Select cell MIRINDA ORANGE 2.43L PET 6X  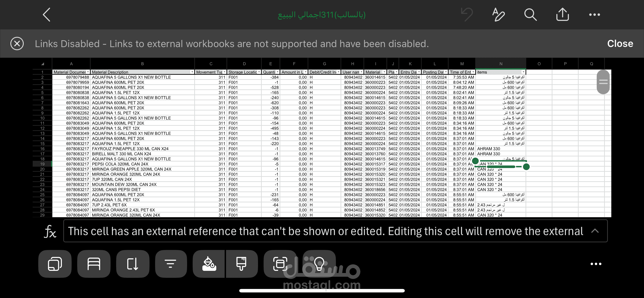pyautogui.click(x=142, y=210)
